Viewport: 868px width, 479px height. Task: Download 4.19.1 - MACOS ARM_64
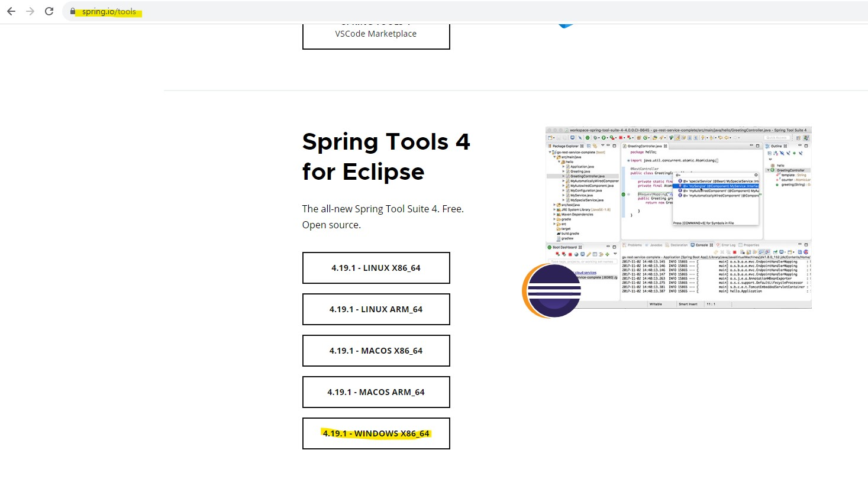click(x=376, y=392)
